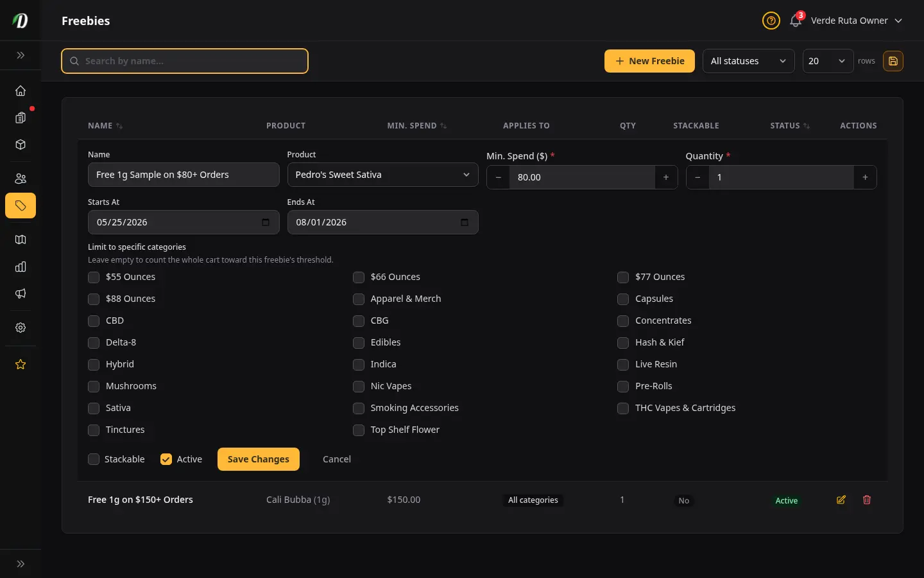
Task: Click the Free 1g on $150+ Orders name
Action: pos(141,500)
